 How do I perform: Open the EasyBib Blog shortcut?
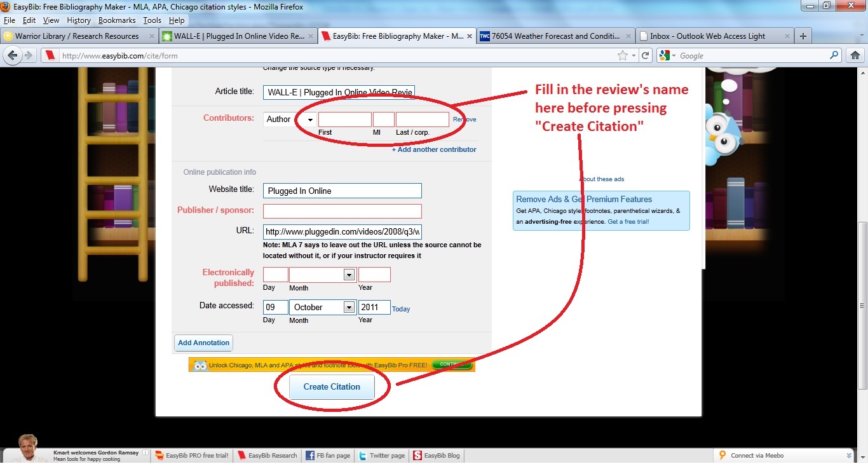(x=437, y=455)
